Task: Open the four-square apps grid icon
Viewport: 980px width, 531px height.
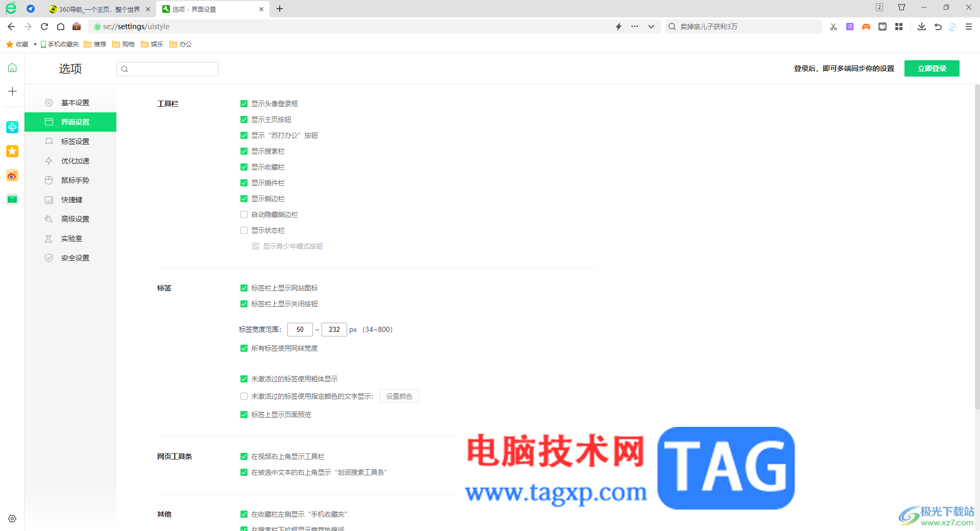Action: [x=899, y=27]
